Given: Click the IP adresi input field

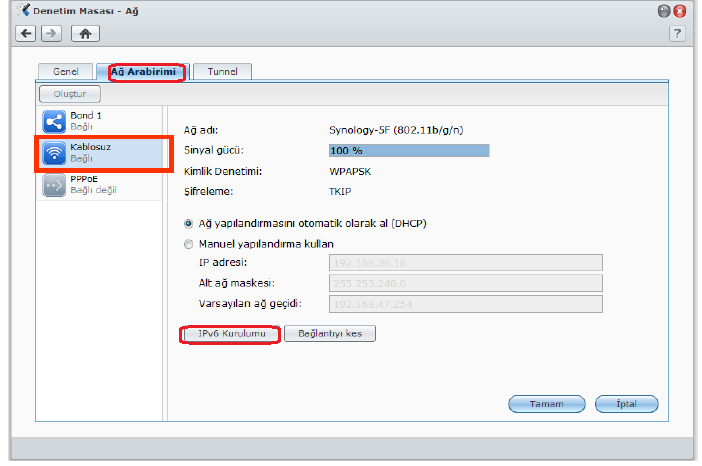Looking at the screenshot, I should [x=465, y=263].
